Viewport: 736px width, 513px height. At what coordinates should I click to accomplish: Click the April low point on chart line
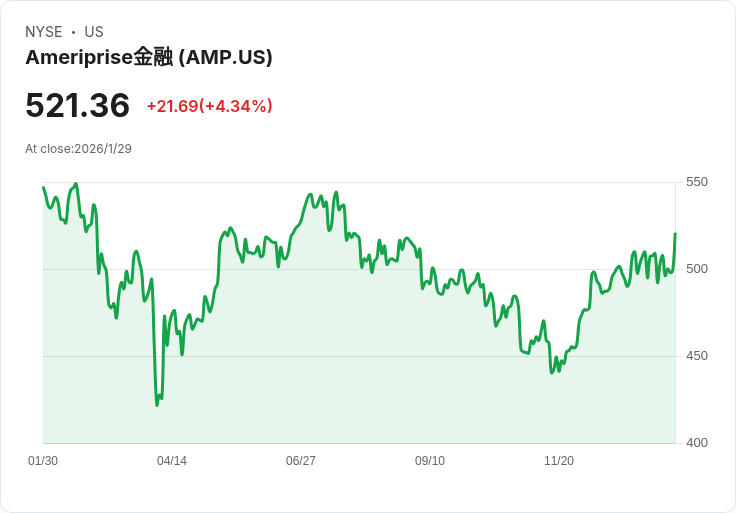click(157, 405)
